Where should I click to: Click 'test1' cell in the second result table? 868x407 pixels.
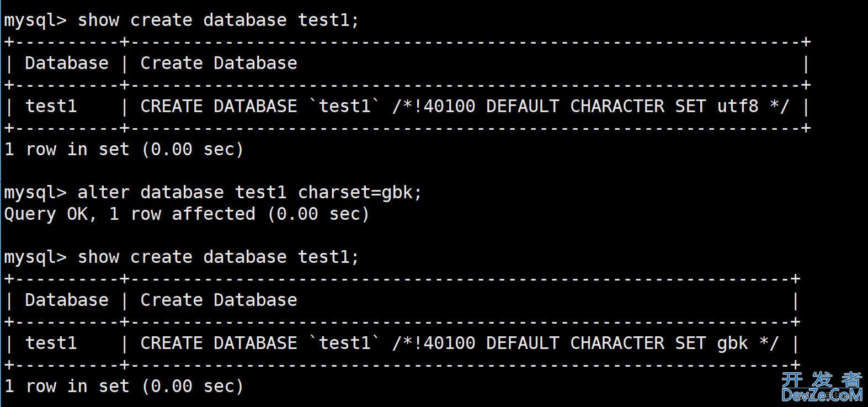pos(51,343)
